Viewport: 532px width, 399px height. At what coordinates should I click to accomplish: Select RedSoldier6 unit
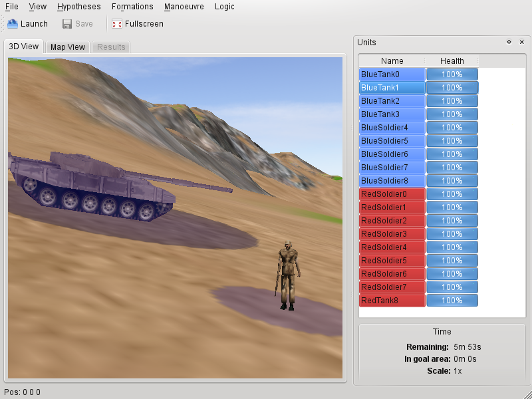pos(392,274)
